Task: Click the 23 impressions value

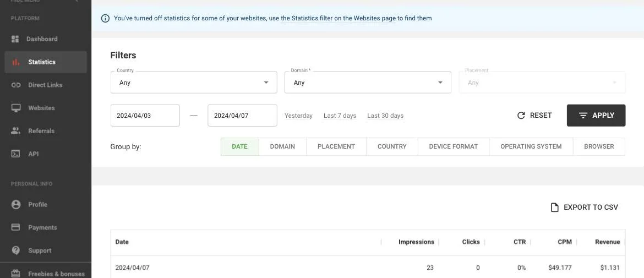Action: tap(430, 268)
